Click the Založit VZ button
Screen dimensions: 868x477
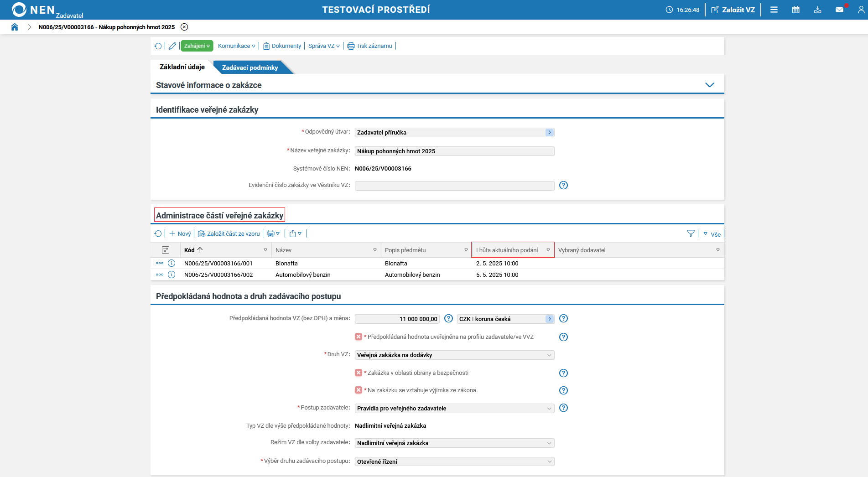(733, 10)
